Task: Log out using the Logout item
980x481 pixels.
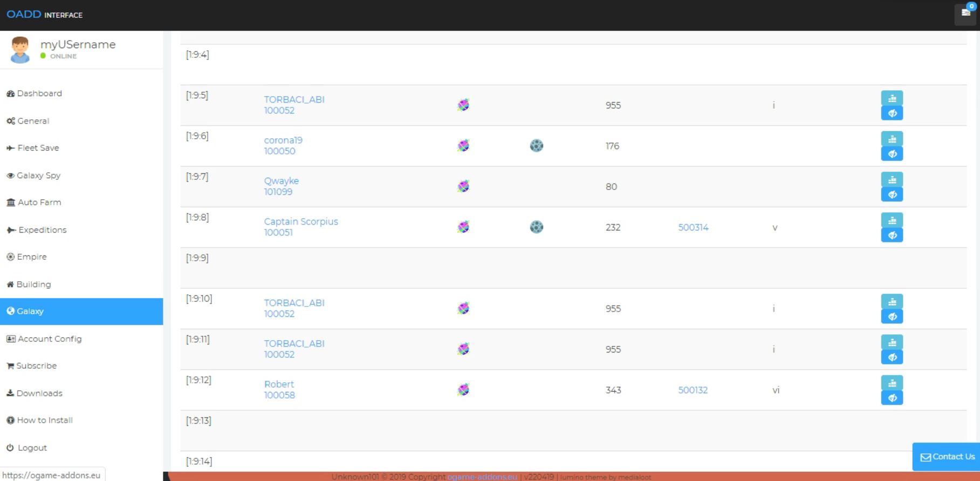Action: pyautogui.click(x=32, y=448)
